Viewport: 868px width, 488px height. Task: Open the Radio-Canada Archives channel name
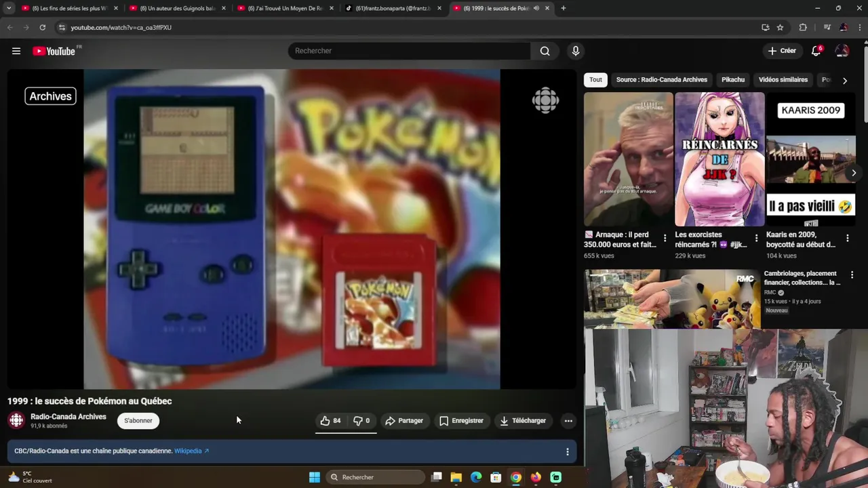(68, 417)
